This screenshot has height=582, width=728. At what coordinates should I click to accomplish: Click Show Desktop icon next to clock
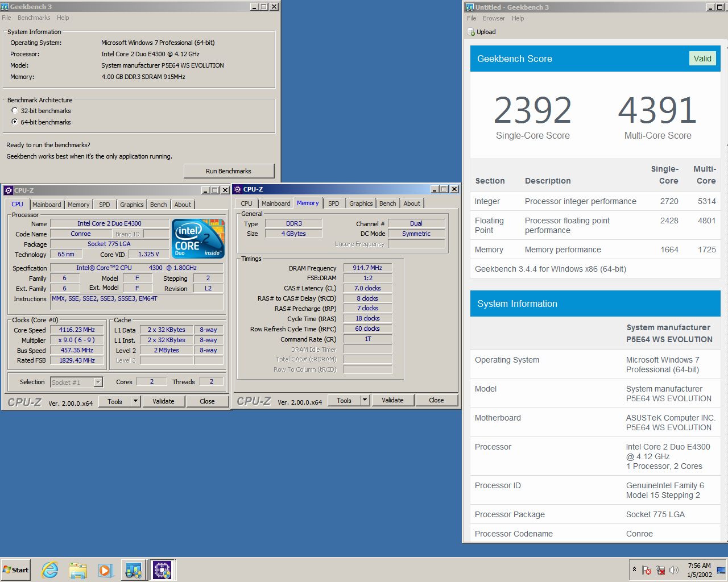pyautogui.click(x=721, y=570)
